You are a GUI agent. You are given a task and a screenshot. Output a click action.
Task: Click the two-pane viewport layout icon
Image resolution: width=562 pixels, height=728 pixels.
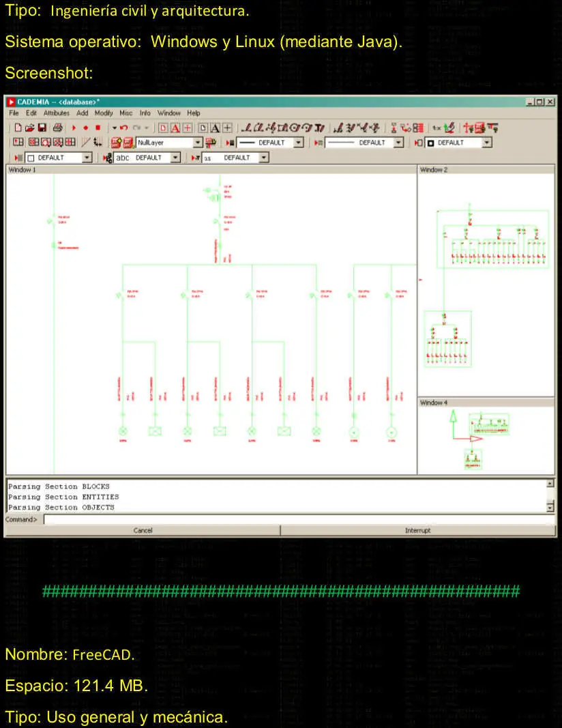(x=18, y=142)
